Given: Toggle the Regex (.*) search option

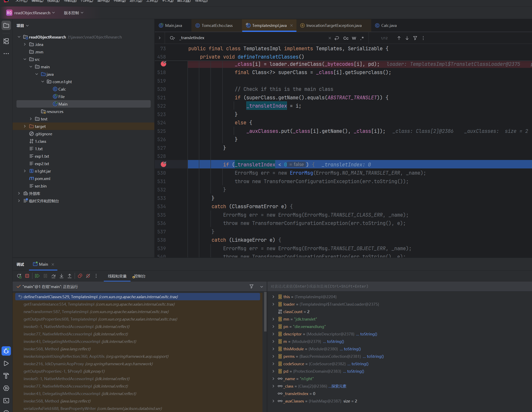Looking at the screenshot, I should [x=362, y=38].
